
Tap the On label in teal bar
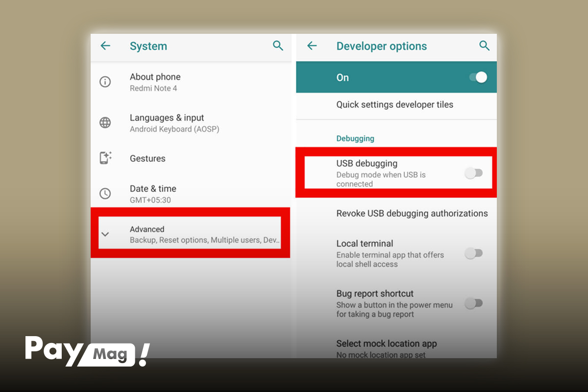point(343,77)
